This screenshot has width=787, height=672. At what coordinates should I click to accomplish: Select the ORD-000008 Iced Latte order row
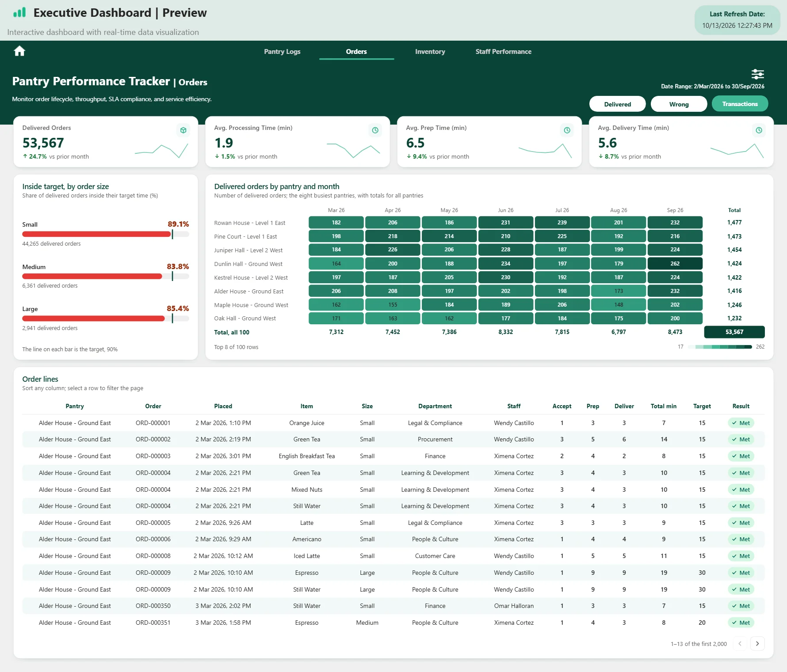point(393,556)
